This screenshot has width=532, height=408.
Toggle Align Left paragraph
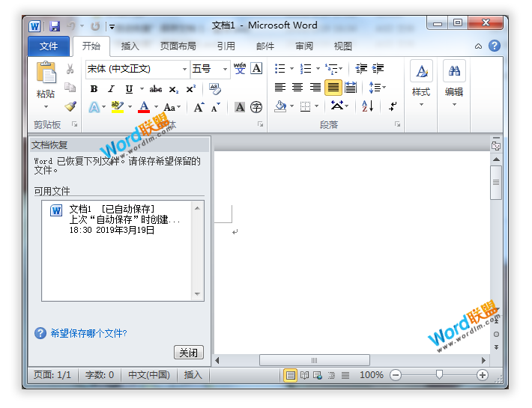pyautogui.click(x=280, y=88)
